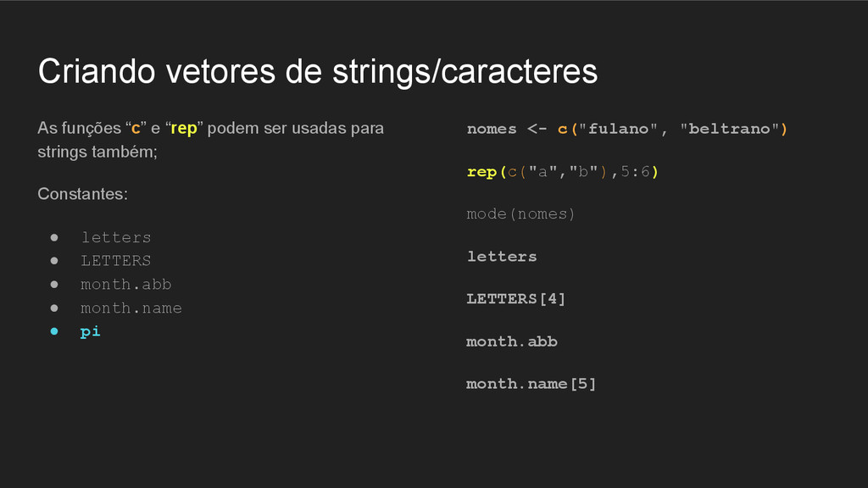Click the word 'strings também;' in the paragraph
Image resolution: width=868 pixels, height=488 pixels.
[x=97, y=152]
